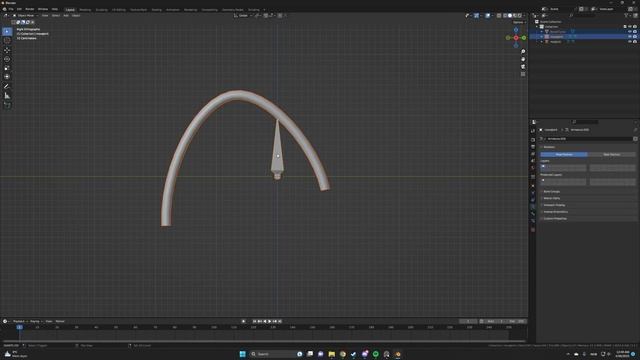Select the Cursor tool in the toolbar
The width and height of the screenshot is (640, 360).
(x=7, y=40)
